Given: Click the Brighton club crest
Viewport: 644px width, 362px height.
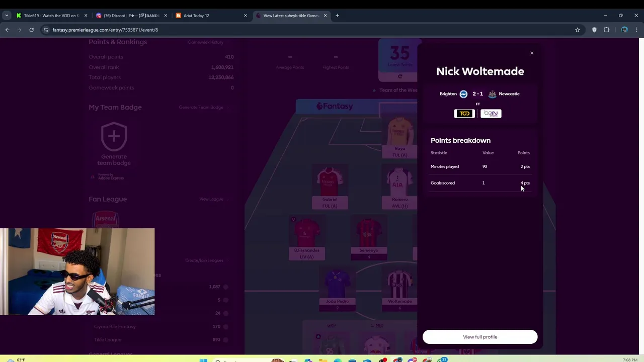Looking at the screenshot, I should (463, 94).
